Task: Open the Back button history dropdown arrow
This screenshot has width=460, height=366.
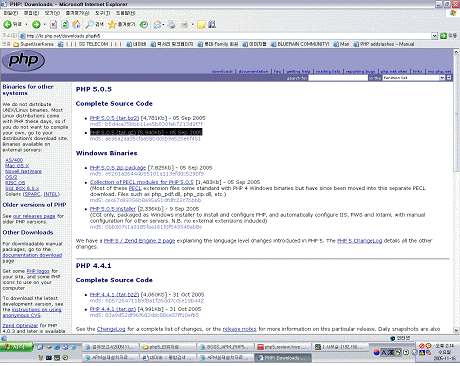Action: (26, 24)
